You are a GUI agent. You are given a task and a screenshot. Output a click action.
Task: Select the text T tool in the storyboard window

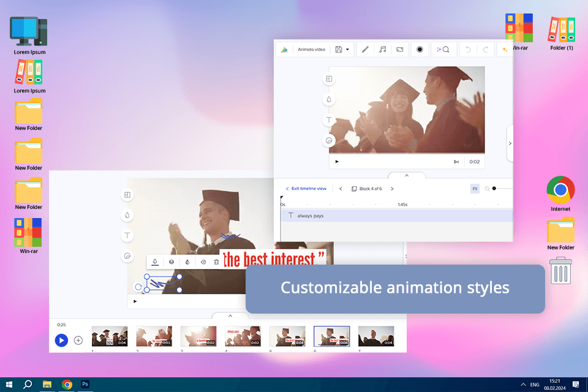pos(127,236)
